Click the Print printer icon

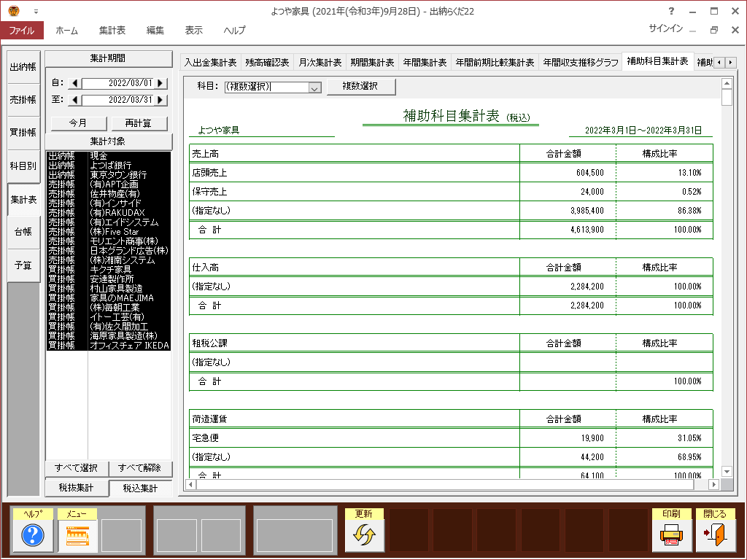(671, 535)
